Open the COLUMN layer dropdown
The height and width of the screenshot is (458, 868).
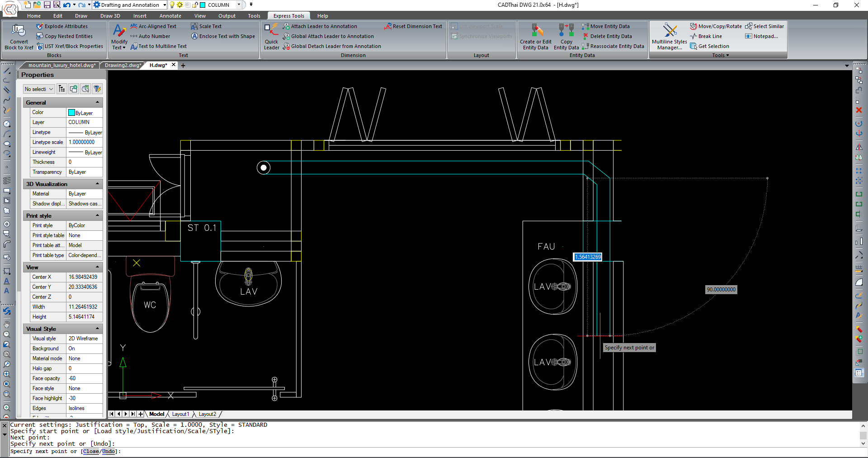pos(239,5)
